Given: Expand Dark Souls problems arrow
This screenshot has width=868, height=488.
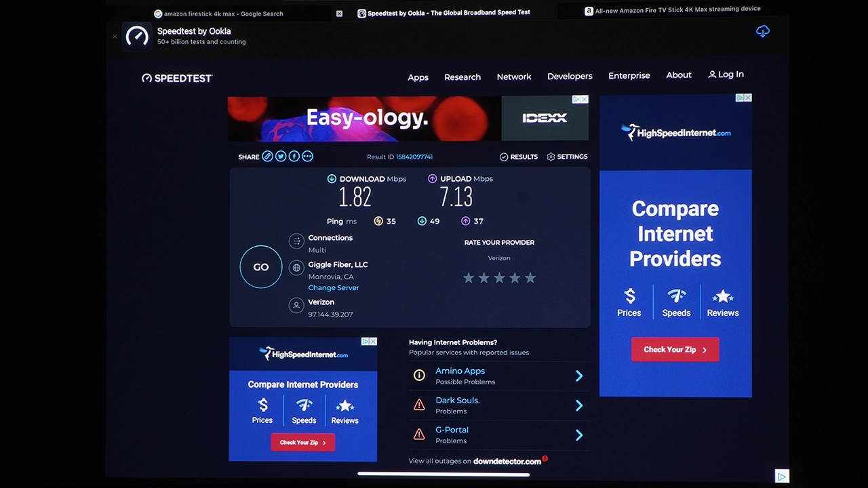Looking at the screenshot, I should click(x=579, y=405).
